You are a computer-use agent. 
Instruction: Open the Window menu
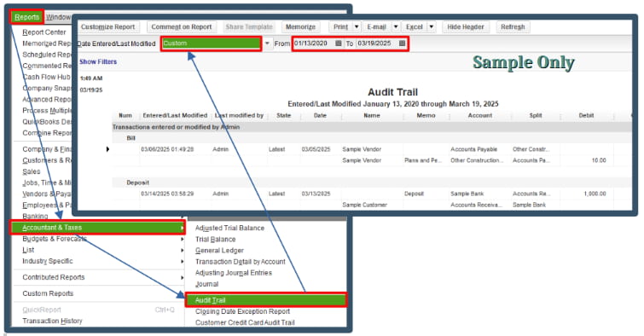click(58, 17)
